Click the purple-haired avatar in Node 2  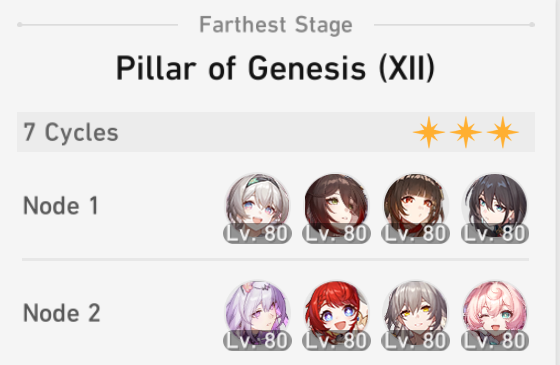click(258, 312)
